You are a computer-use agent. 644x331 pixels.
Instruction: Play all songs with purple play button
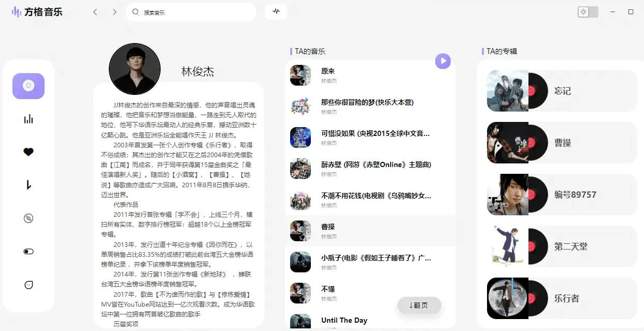[x=442, y=61]
